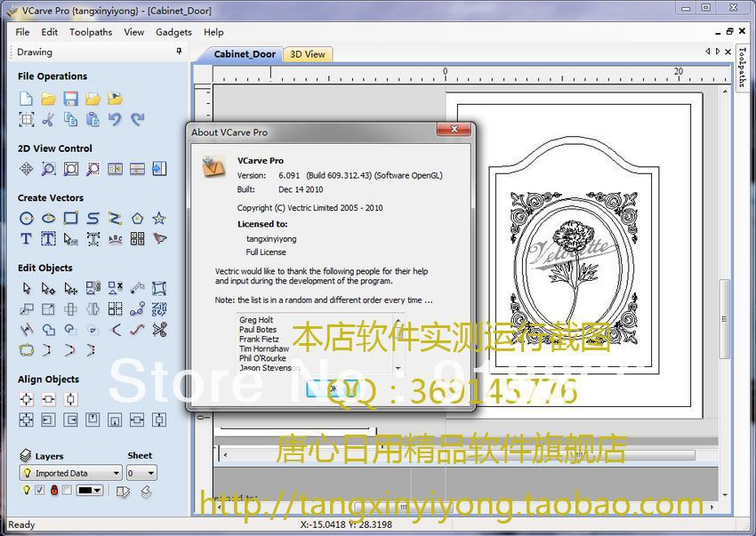The image size is (756, 536).
Task: Click the Draw Ellipse tool
Action: point(48,219)
